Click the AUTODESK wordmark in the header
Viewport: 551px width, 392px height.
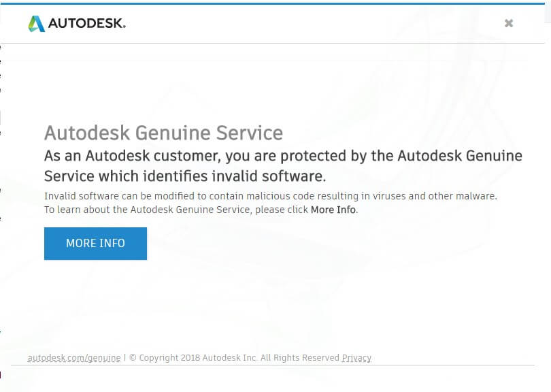pyautogui.click(x=86, y=24)
